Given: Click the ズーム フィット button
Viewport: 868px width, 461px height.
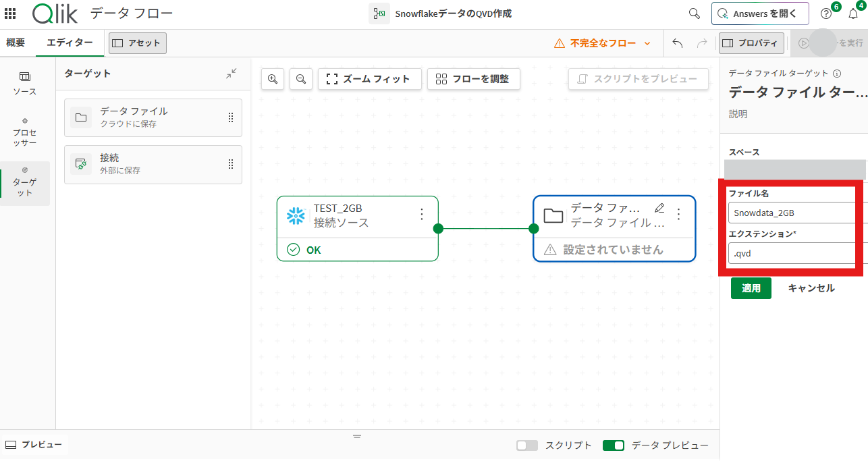Looking at the screenshot, I should coord(370,79).
